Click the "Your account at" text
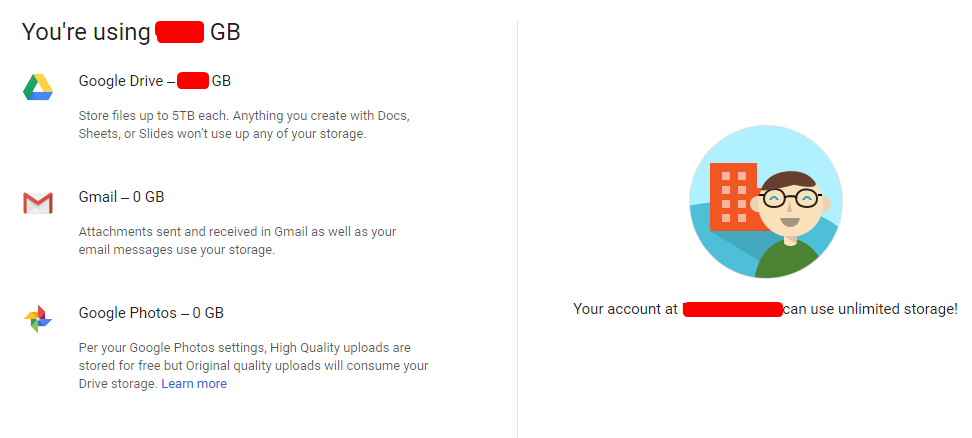Screen dimensions: 972x438 pos(626,309)
